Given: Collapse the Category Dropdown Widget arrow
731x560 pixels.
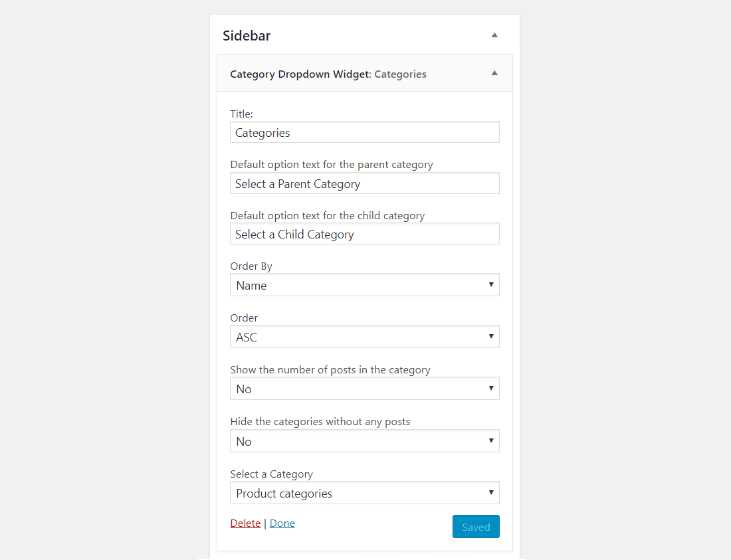Looking at the screenshot, I should [494, 73].
